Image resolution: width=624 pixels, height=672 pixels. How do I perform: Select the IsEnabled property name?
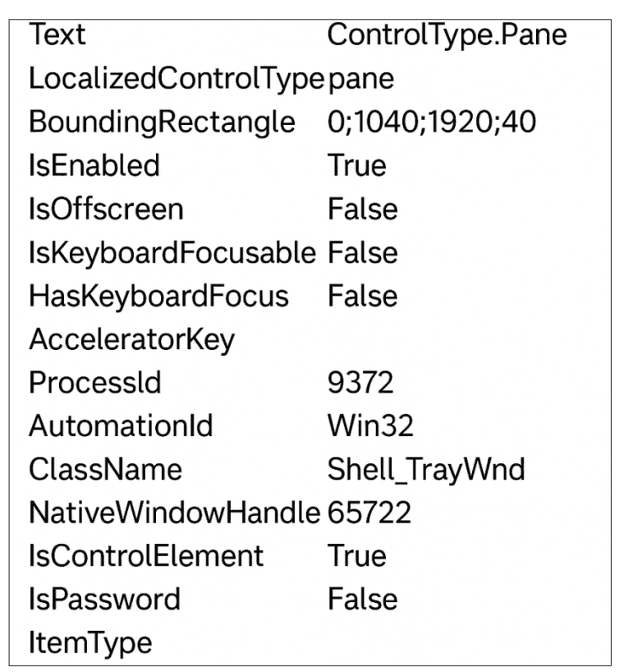point(94,166)
